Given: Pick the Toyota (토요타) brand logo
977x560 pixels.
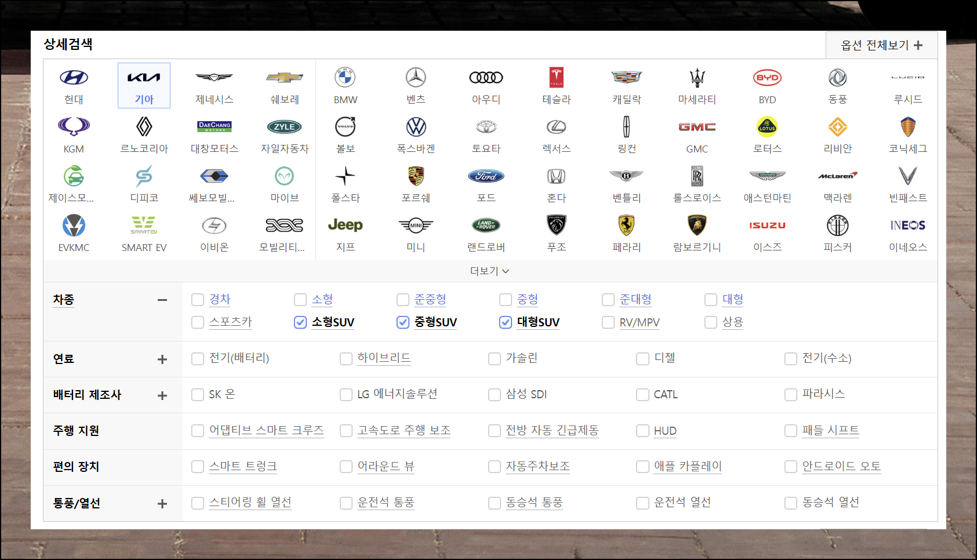Looking at the screenshot, I should point(486,126).
